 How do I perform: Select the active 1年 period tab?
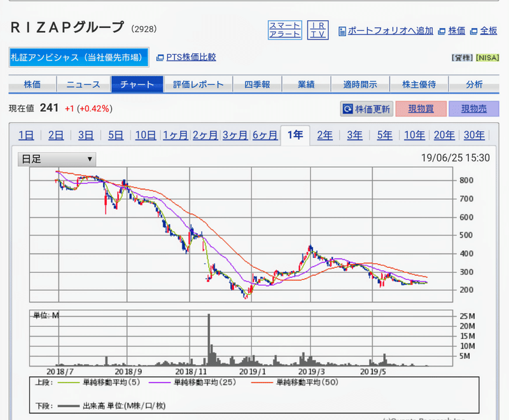pyautogui.click(x=295, y=135)
